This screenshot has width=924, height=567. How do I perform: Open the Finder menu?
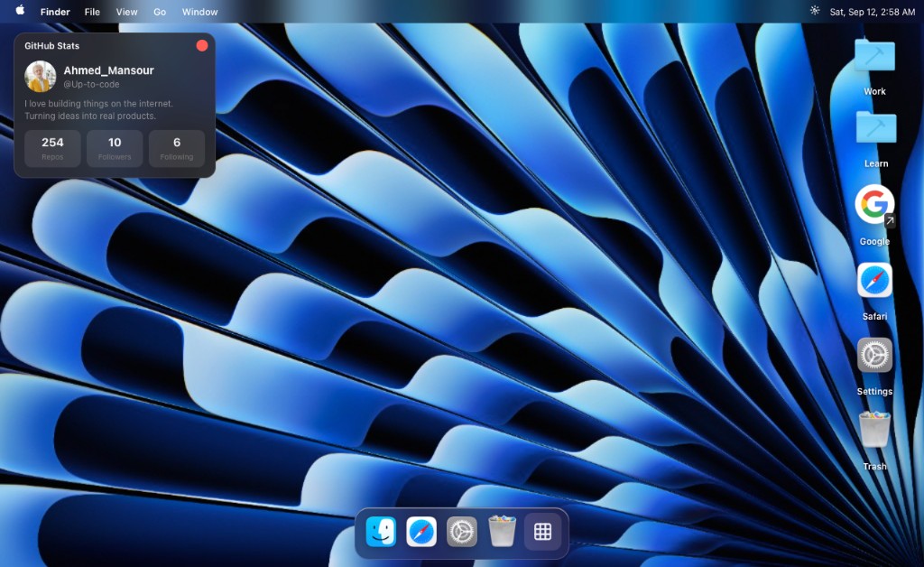click(x=55, y=12)
